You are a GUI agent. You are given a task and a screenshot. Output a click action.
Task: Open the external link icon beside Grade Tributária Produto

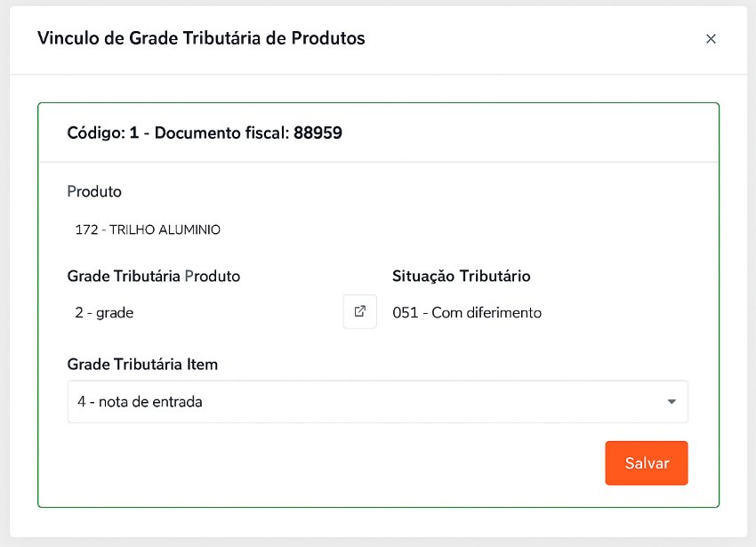(360, 312)
